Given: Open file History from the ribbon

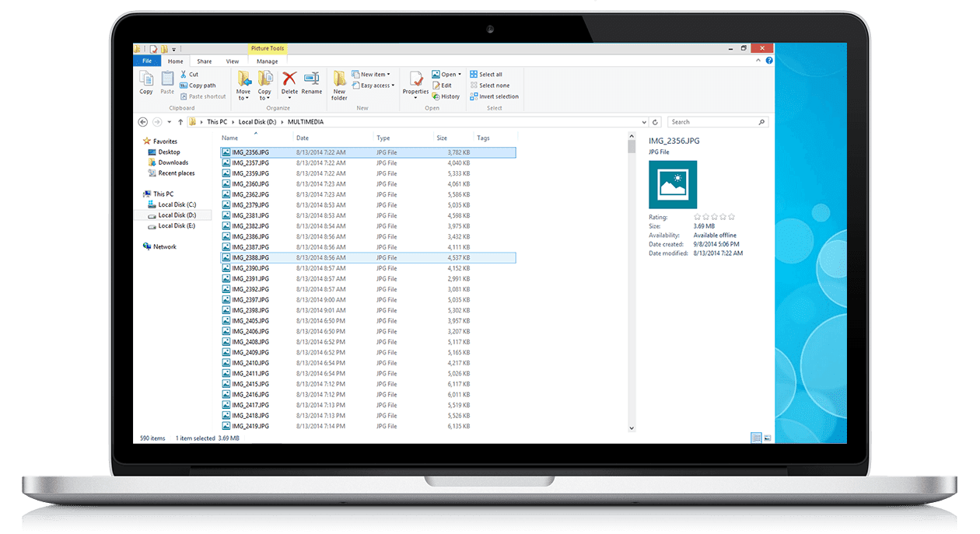Looking at the screenshot, I should tap(446, 96).
